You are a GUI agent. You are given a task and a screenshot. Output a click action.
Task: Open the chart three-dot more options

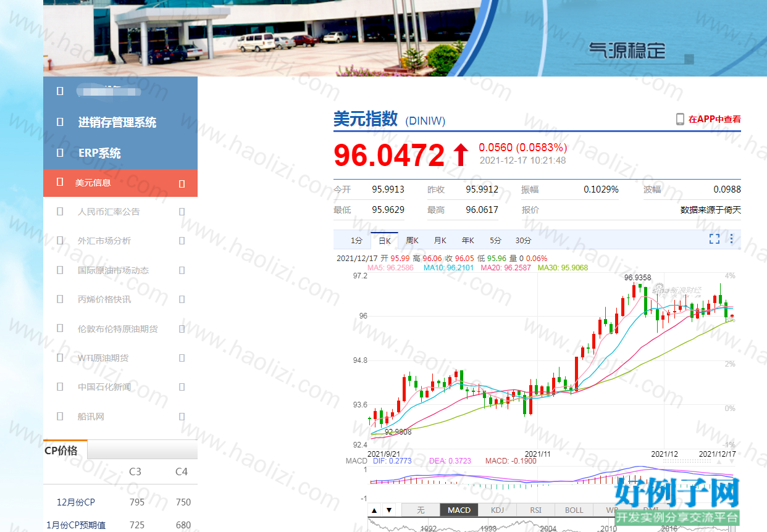[x=732, y=239]
